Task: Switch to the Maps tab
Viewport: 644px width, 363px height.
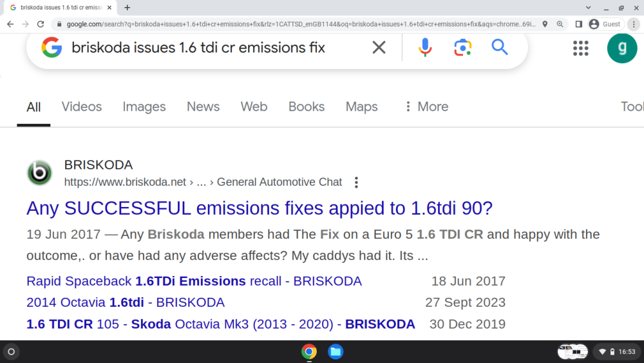Action: [361, 107]
